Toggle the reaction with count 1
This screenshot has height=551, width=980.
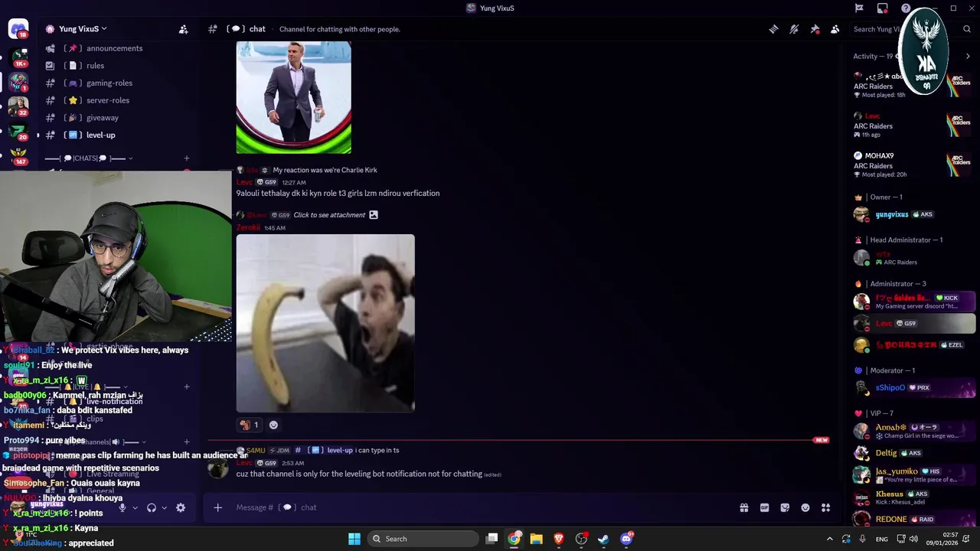[249, 425]
